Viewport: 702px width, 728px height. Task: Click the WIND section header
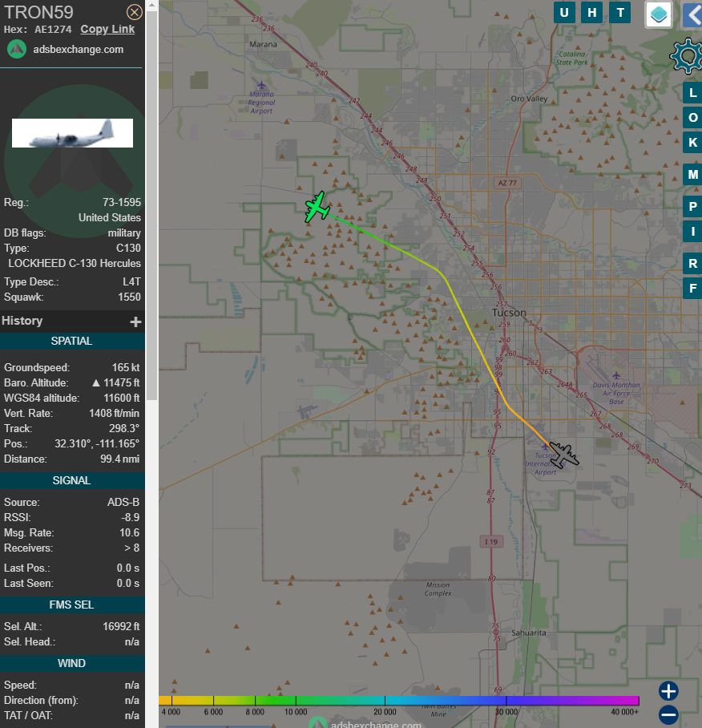pos(72,664)
